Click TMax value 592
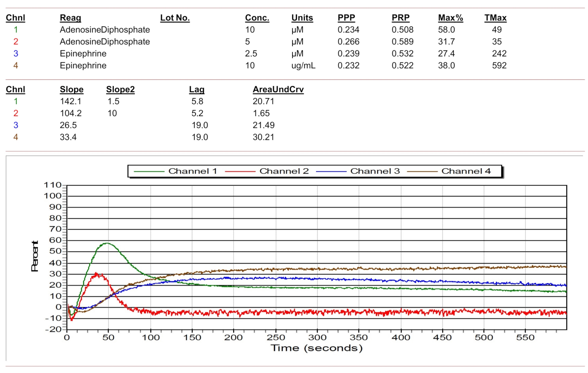The width and height of the screenshot is (588, 373). (499, 65)
